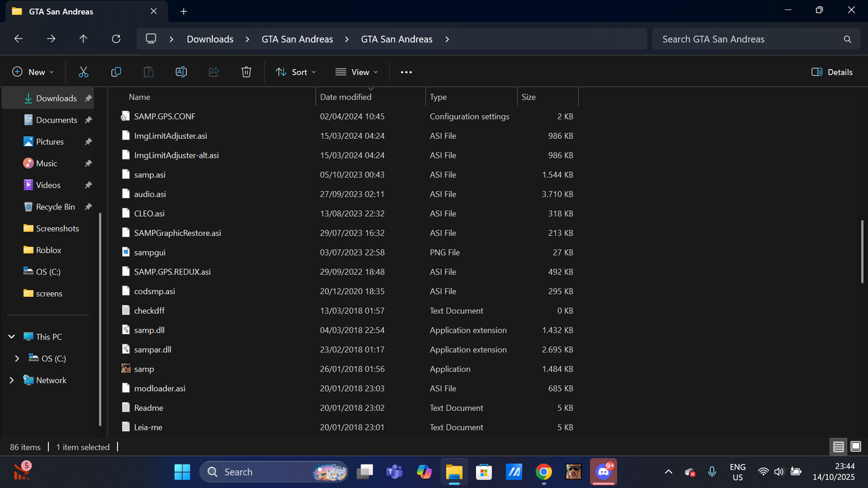
Task: Click the Cut scissors icon
Action: 83,72
